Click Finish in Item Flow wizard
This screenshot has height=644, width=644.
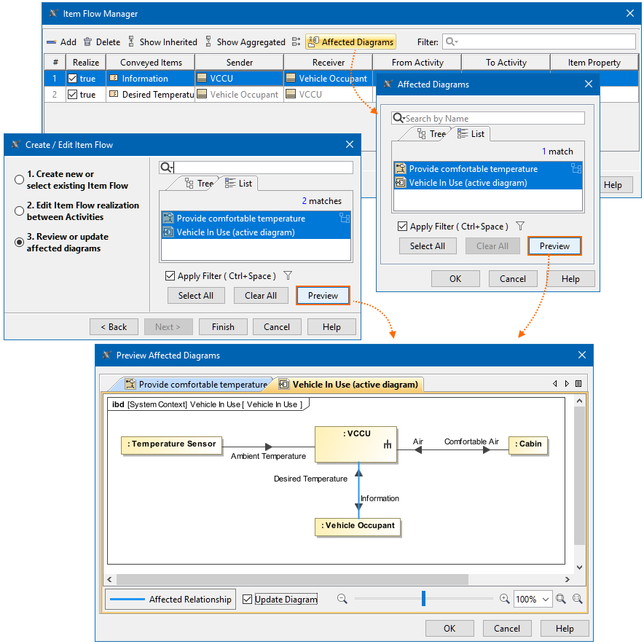click(223, 327)
